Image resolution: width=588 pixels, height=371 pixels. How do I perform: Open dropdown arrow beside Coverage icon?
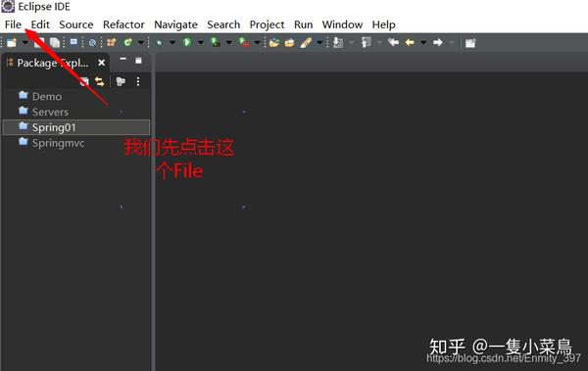228,43
